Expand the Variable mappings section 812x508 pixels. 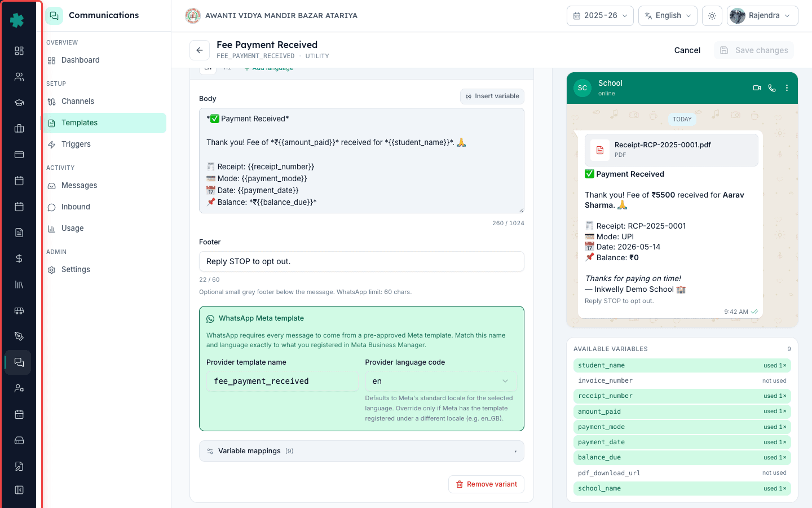[x=361, y=451]
